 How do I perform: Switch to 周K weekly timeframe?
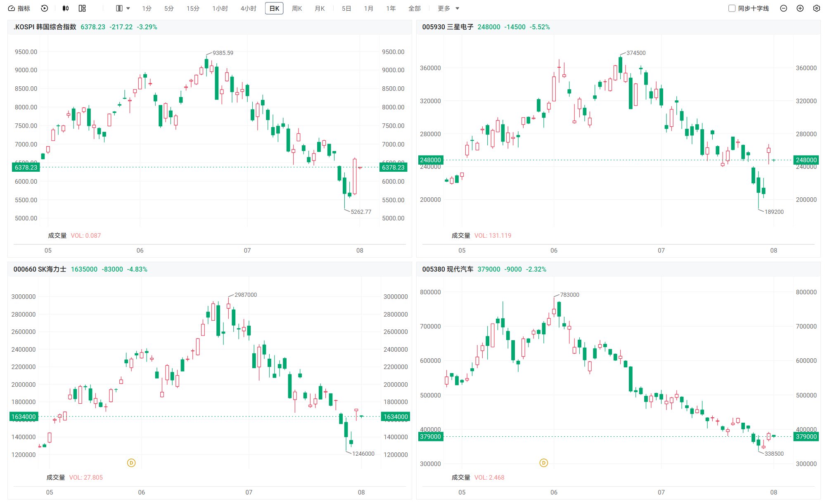[297, 8]
